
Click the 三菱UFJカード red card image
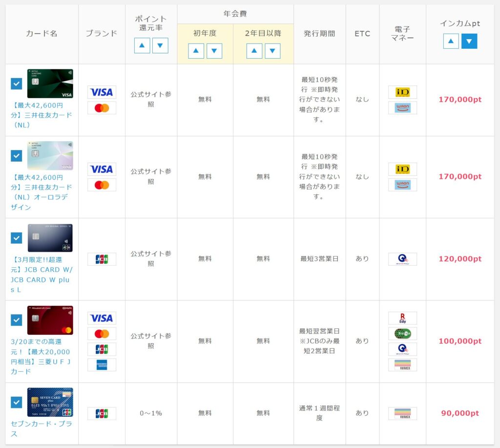[x=50, y=320]
